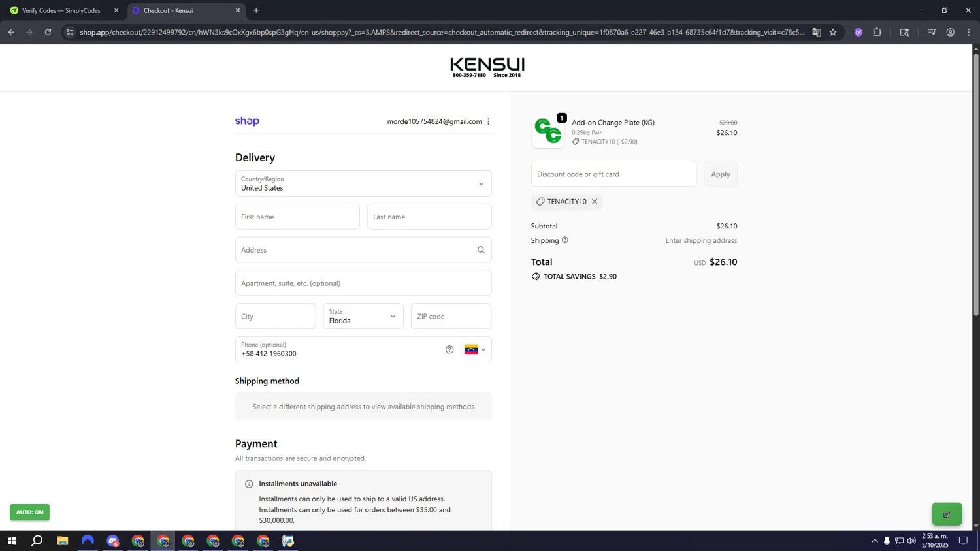Click the browser URL address bar
This screenshot has width=980, height=551.
pyautogui.click(x=442, y=32)
